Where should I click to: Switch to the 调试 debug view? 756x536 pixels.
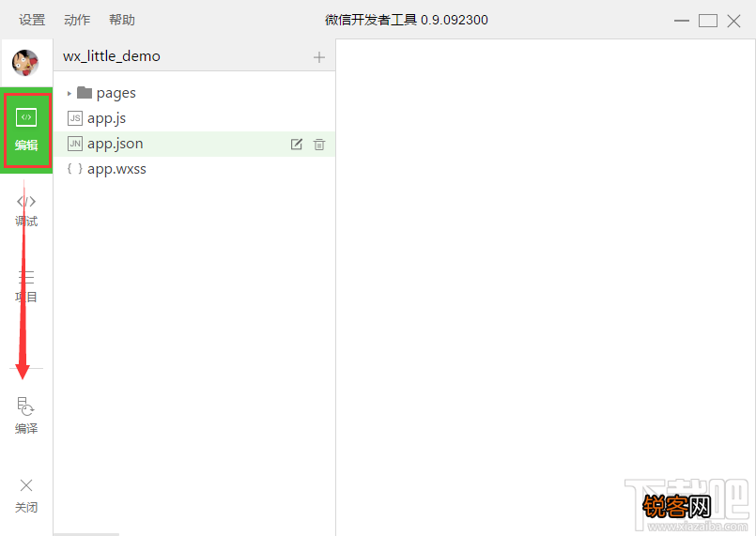point(26,210)
